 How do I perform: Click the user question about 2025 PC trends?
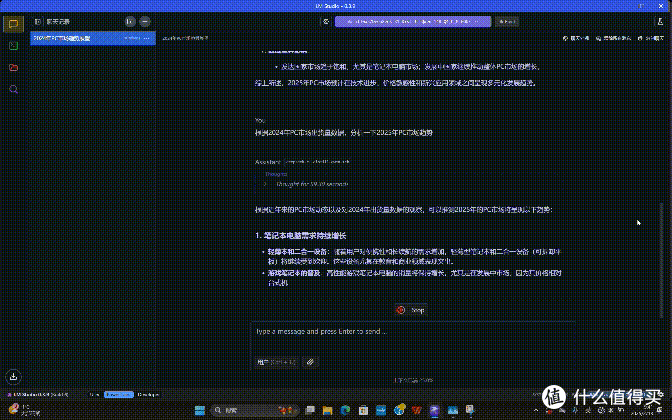click(344, 132)
